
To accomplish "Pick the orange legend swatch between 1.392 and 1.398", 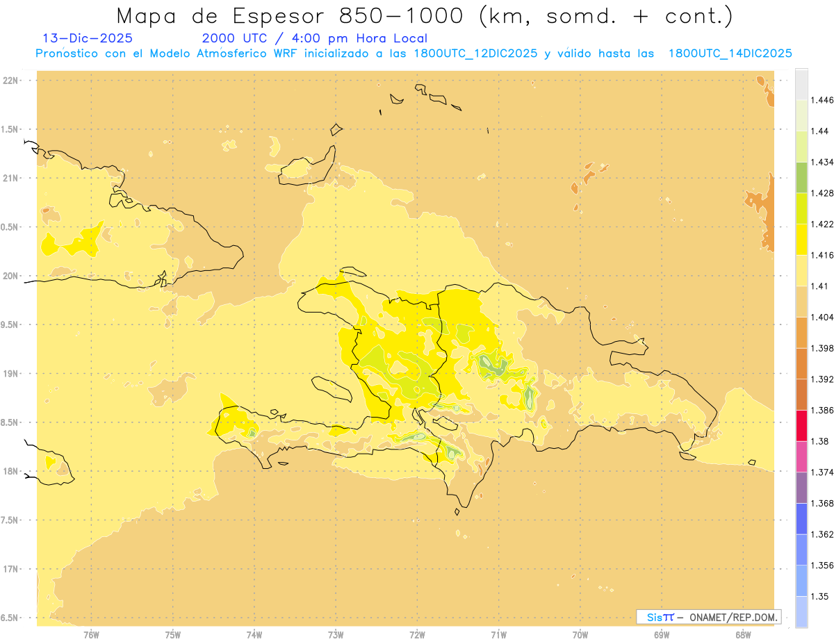I will [x=801, y=363].
